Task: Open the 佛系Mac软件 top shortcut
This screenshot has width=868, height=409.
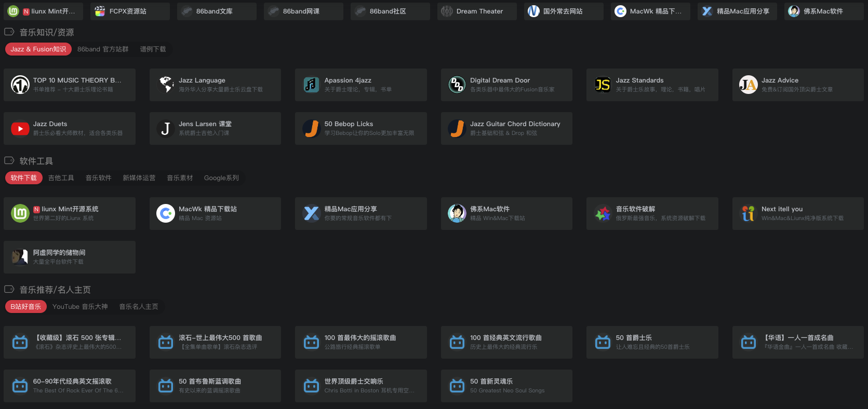Action: [824, 11]
